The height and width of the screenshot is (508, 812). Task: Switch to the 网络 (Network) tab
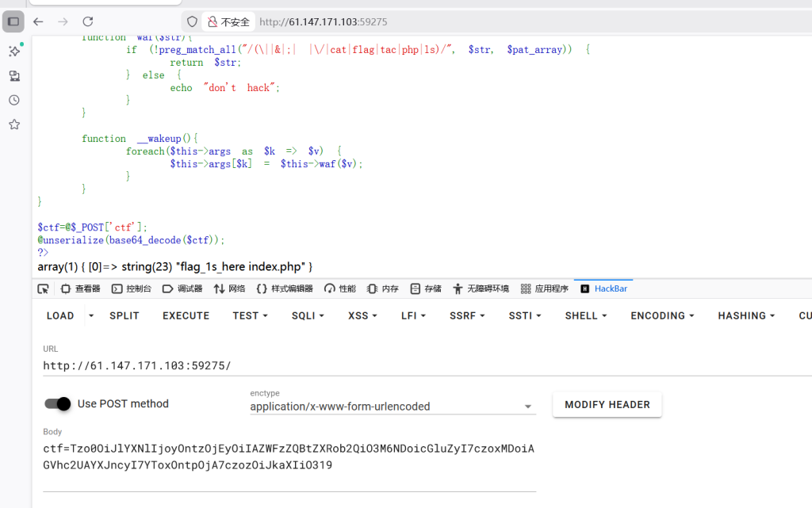(229, 288)
